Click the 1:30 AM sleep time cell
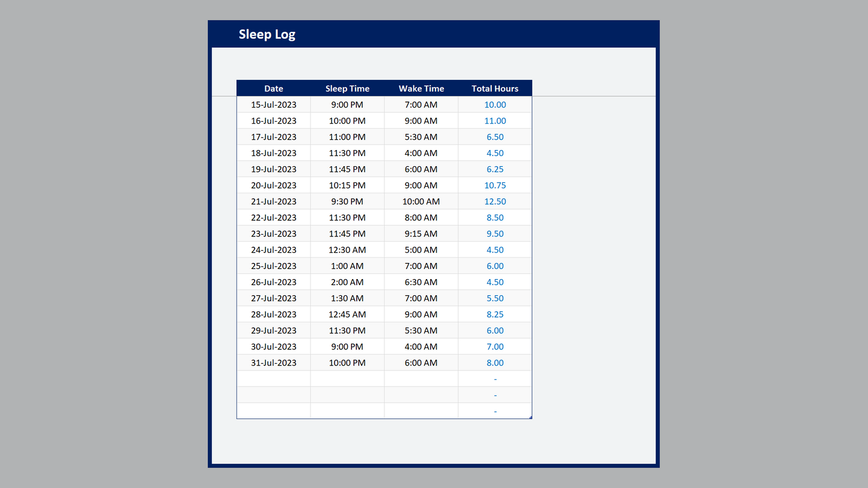This screenshot has height=488, width=868. pos(347,298)
